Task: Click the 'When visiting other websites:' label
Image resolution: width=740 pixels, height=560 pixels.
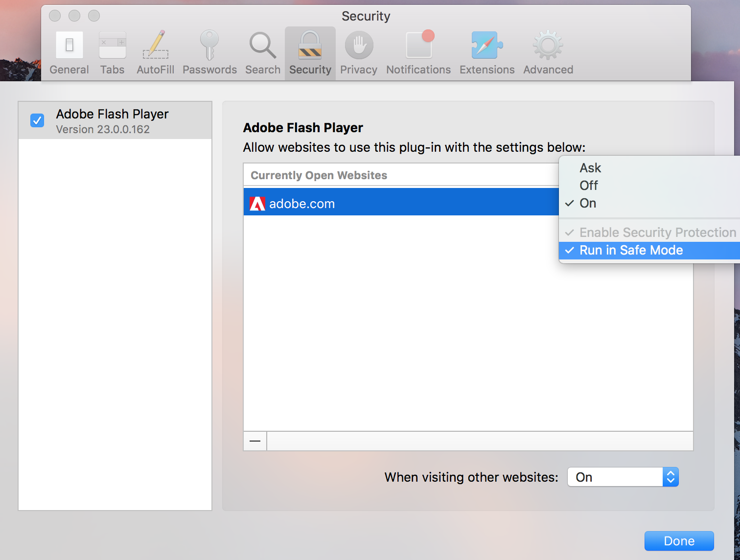Action: pos(471,477)
